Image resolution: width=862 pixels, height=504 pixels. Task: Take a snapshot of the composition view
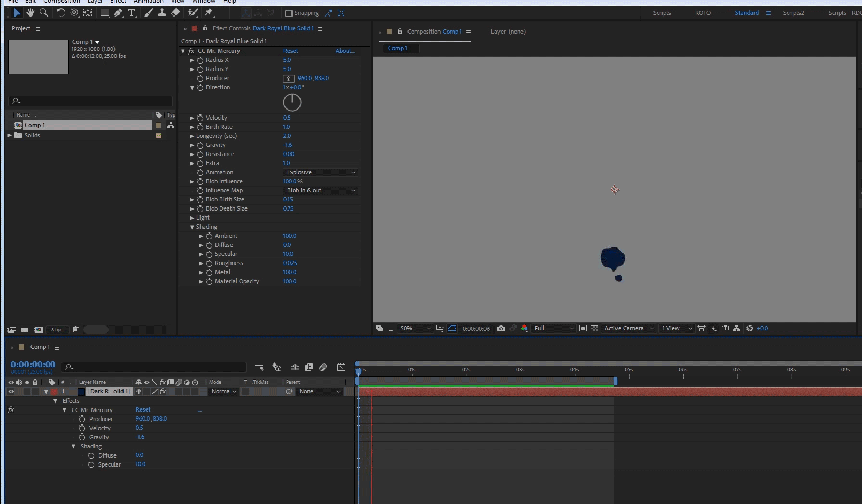coord(501,328)
